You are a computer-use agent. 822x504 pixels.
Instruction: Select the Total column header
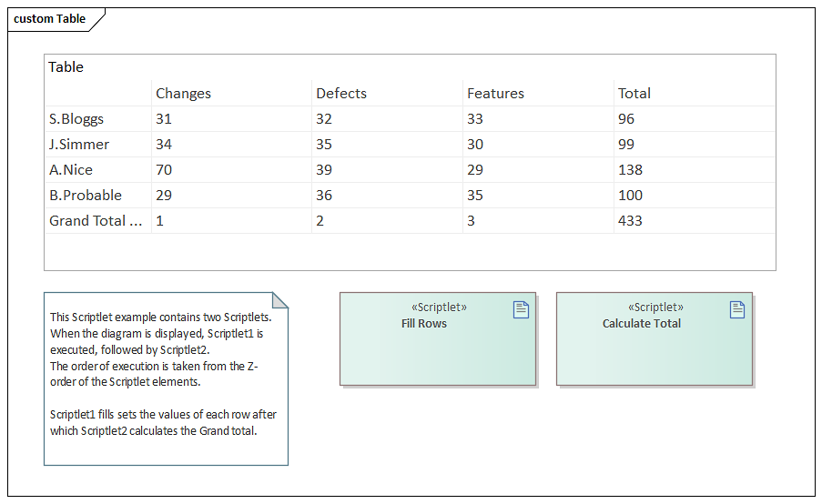tap(634, 94)
